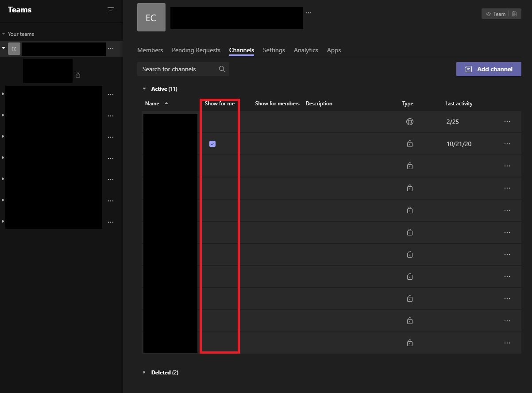This screenshot has height=393, width=532.
Task: View the Analytics tab
Action: [306, 50]
